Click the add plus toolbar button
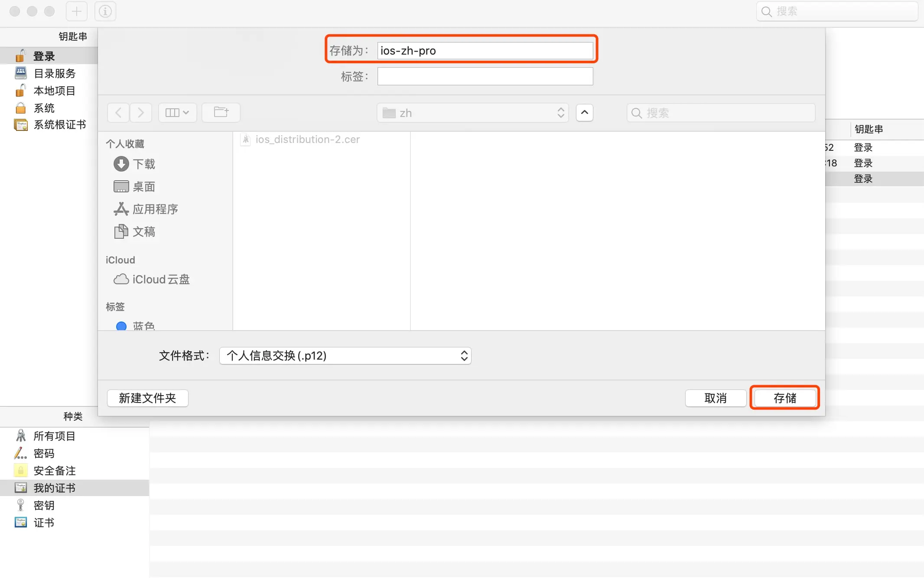The width and height of the screenshot is (924, 578). [x=77, y=11]
